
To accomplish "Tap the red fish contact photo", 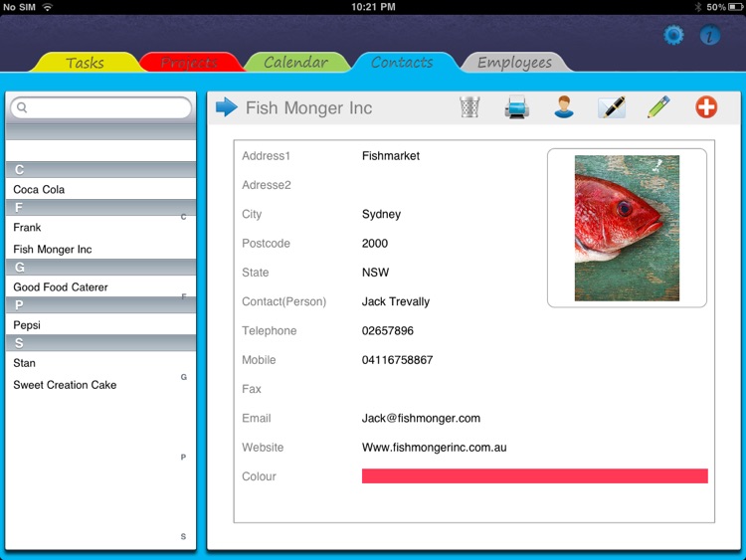I will 627,228.
